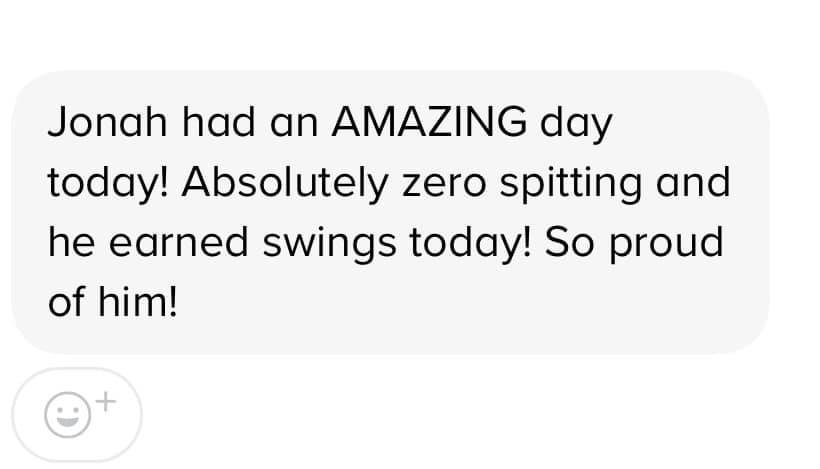Click the word "spitting" in the message
This screenshot has height=469, width=820.
(571, 184)
